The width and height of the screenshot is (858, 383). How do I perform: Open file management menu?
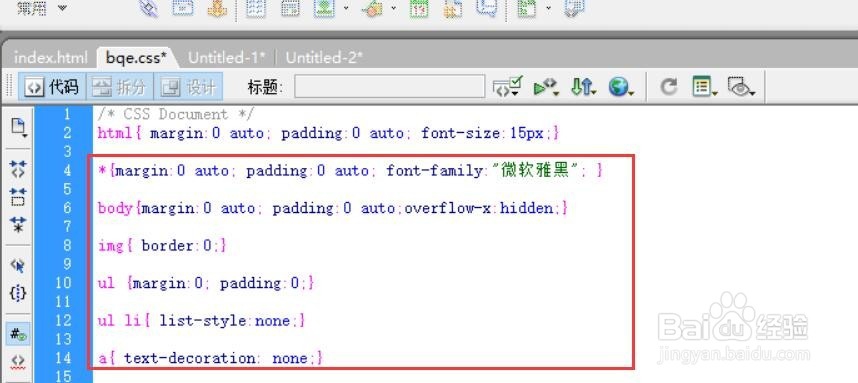pos(583,87)
